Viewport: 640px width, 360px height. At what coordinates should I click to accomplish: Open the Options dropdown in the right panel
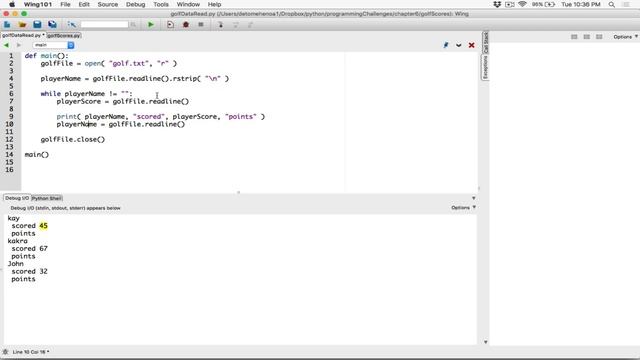(625, 37)
